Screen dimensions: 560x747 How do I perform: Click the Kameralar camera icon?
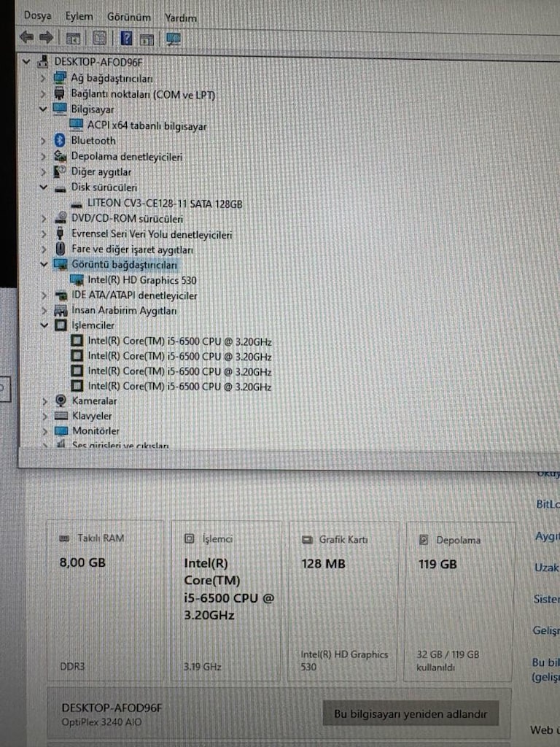pos(61,400)
